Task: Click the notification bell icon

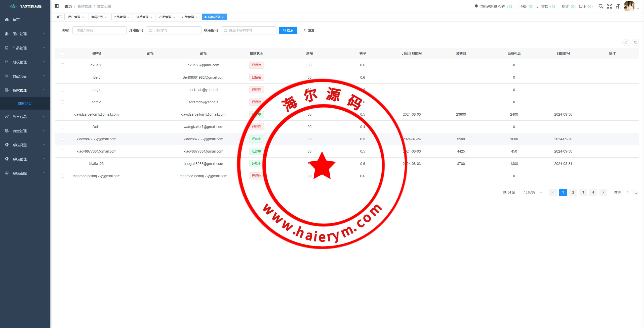Action: (476, 6)
